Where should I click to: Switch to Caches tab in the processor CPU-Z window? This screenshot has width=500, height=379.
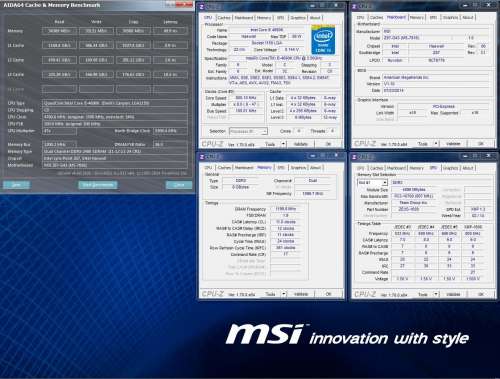click(x=224, y=18)
